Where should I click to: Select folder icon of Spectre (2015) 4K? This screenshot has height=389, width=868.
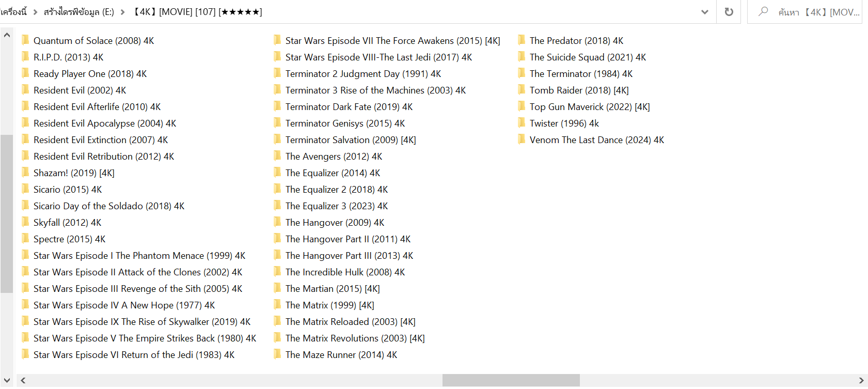coord(25,239)
